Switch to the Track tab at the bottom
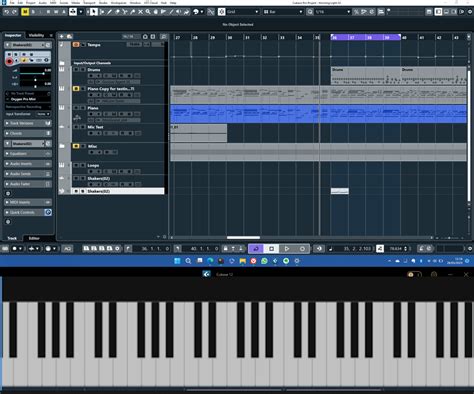Screen dimensions: 474x394 point(12,238)
